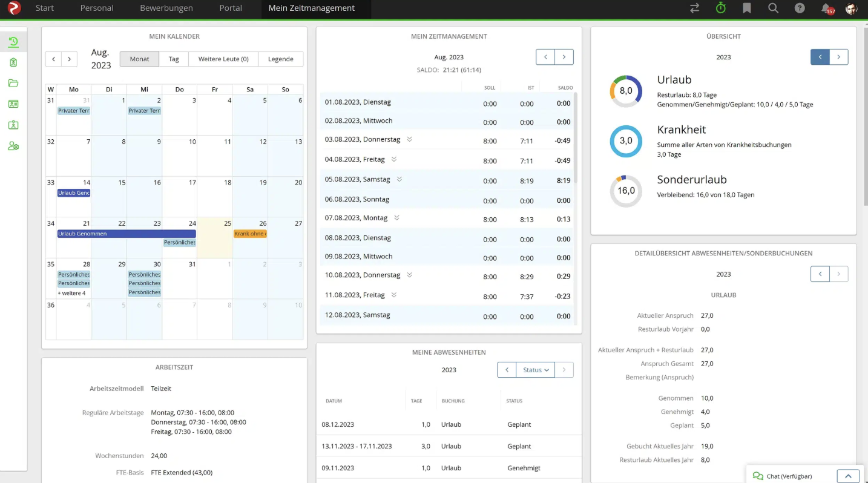Click the bookmark icon in top bar
The image size is (868, 483).
click(x=747, y=8)
